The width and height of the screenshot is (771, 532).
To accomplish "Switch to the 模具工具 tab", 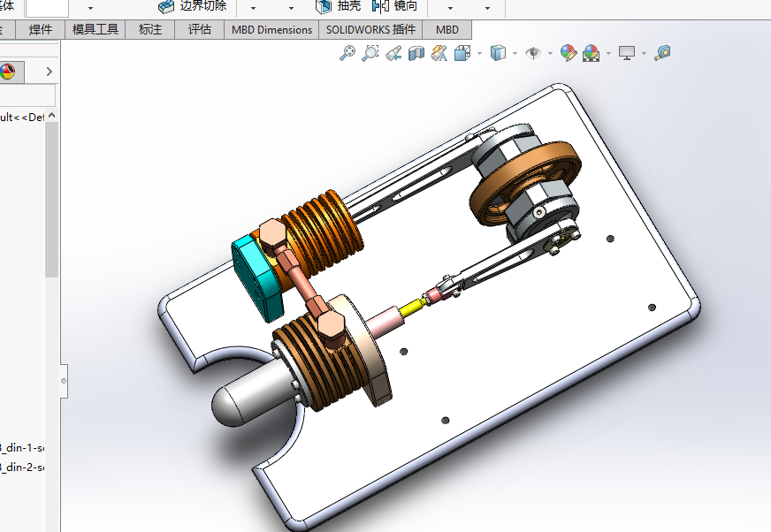I will 95,29.
